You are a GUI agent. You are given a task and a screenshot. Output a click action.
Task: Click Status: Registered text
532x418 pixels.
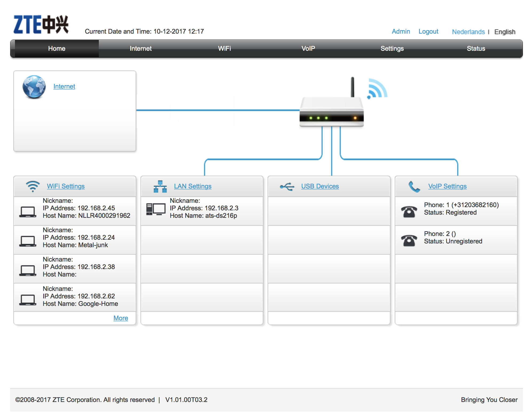[x=450, y=212]
